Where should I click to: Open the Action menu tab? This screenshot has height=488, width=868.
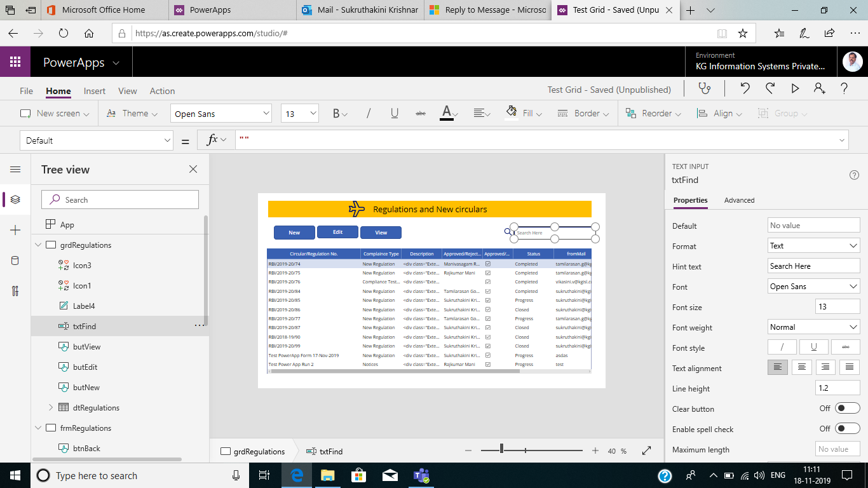tap(162, 91)
